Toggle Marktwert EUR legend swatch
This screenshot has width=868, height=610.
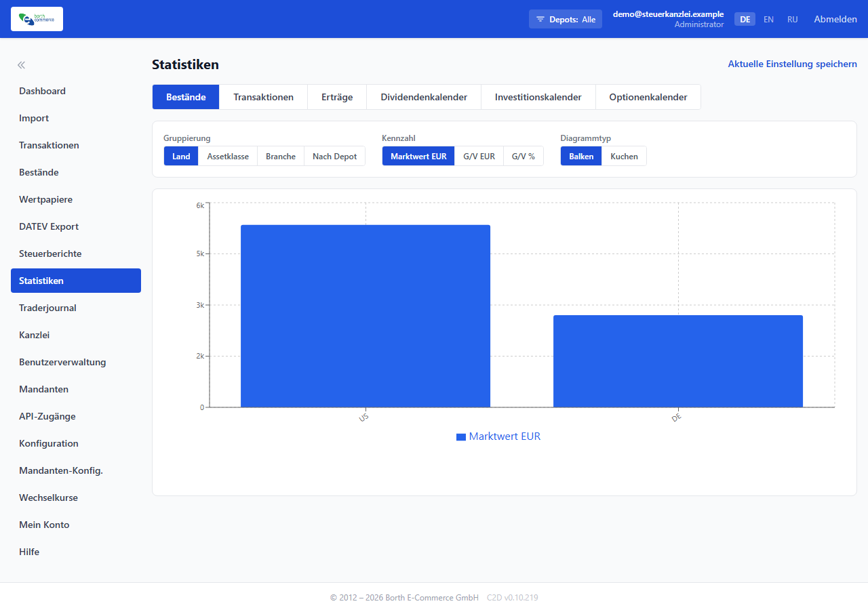tap(461, 437)
